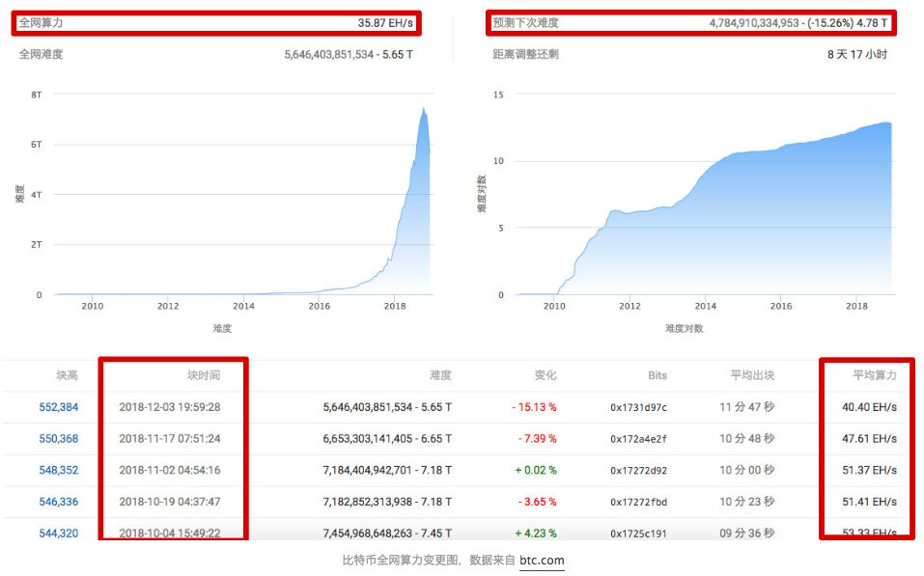Click the 预测下次难度 value text
The image size is (924, 576).
798,23
